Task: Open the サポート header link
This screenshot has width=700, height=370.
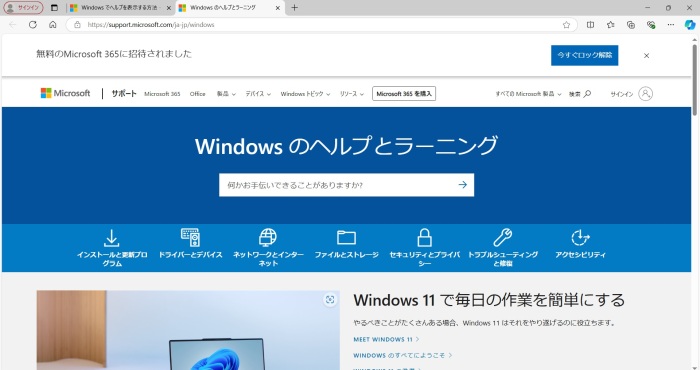Action: click(x=124, y=93)
